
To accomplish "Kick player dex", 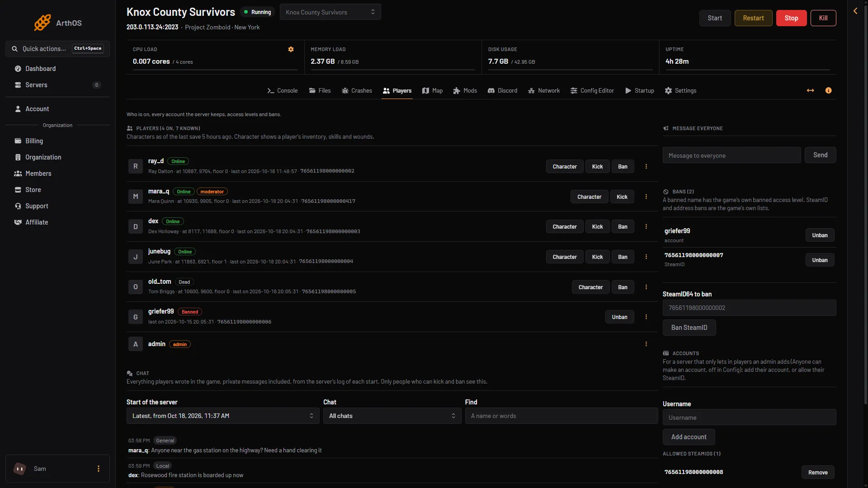I will (597, 227).
